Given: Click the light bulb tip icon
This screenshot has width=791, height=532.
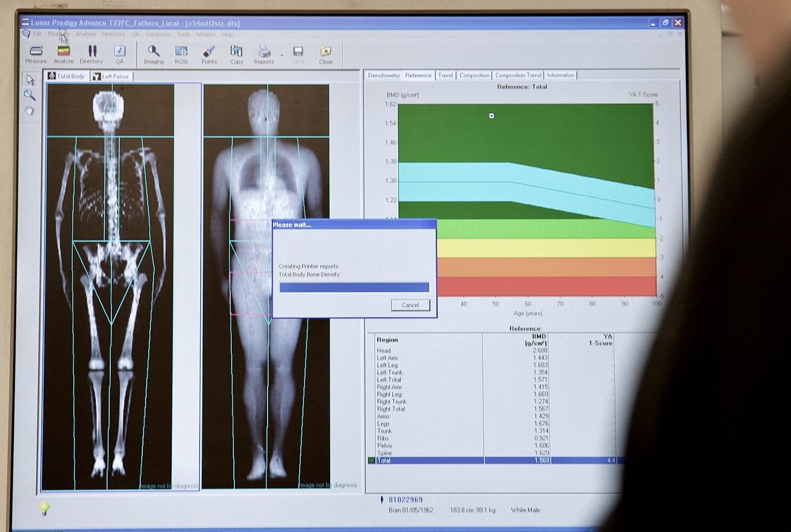Looking at the screenshot, I should pyautogui.click(x=44, y=508).
